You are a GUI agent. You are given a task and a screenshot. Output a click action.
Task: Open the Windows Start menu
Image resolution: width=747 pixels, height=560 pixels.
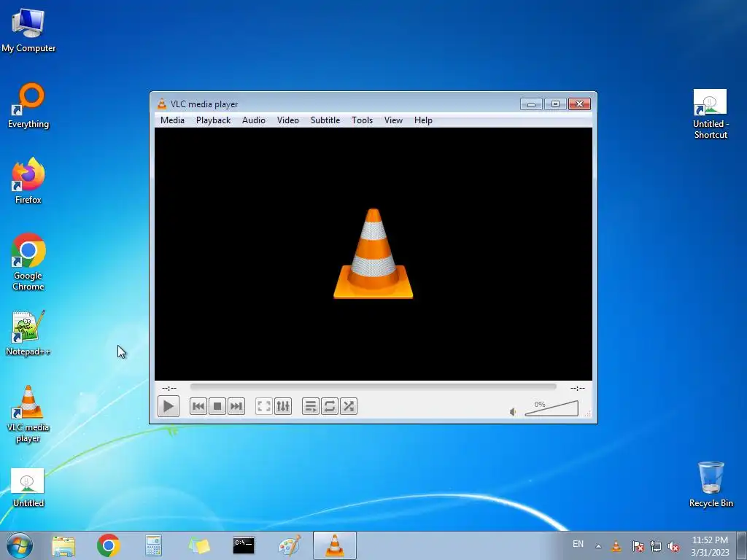point(20,545)
